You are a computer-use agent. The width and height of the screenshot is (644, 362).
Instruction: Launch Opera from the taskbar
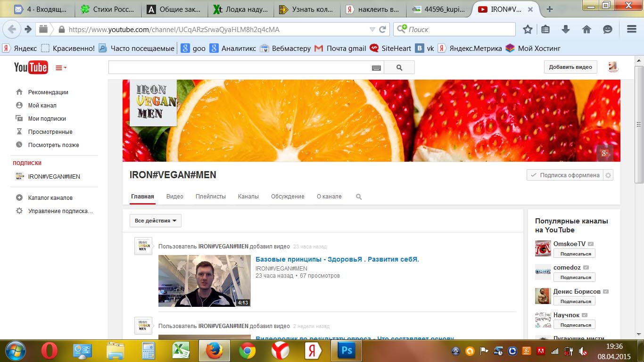pos(50,351)
